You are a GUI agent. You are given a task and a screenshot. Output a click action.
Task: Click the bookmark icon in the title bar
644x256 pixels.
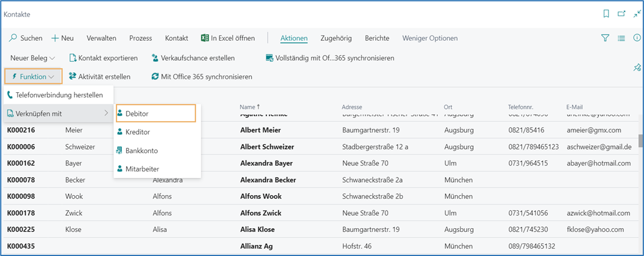pyautogui.click(x=606, y=14)
